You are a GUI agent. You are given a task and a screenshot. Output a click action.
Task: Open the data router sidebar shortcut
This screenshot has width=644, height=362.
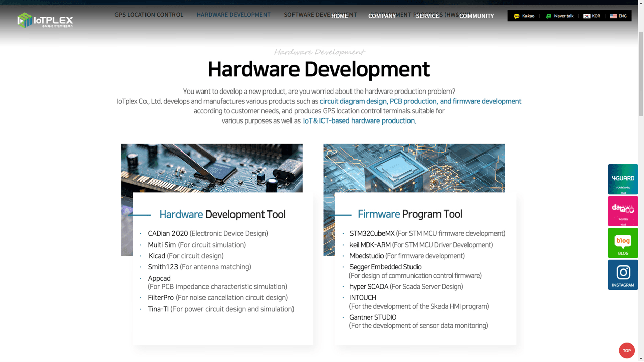(x=623, y=211)
